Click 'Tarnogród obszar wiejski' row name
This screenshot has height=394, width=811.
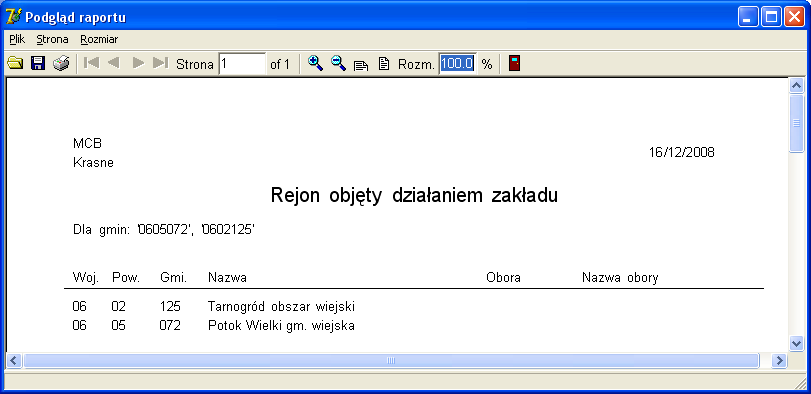281,307
